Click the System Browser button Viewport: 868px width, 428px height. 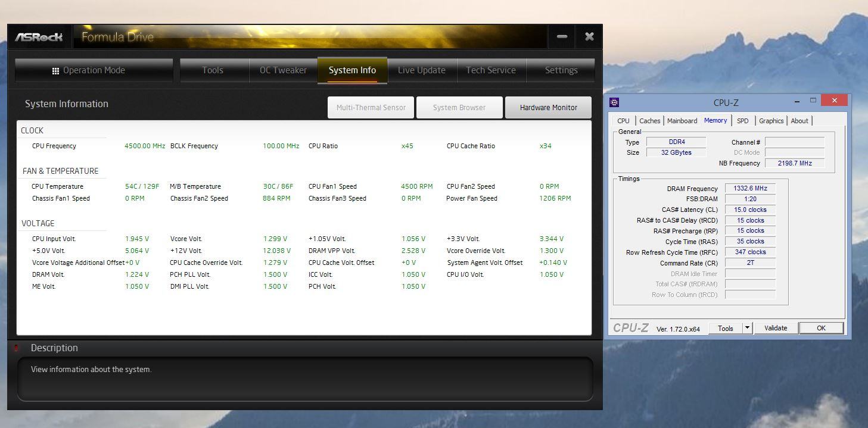click(x=459, y=108)
